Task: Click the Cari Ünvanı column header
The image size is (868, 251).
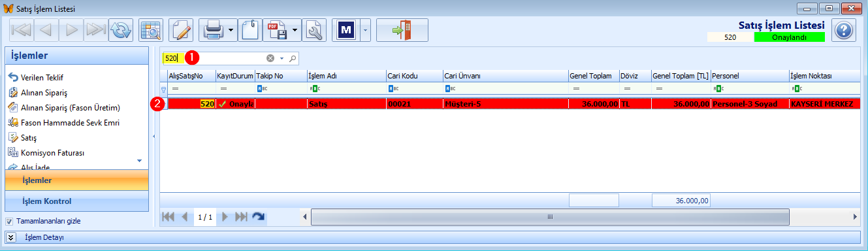Action: [x=506, y=76]
